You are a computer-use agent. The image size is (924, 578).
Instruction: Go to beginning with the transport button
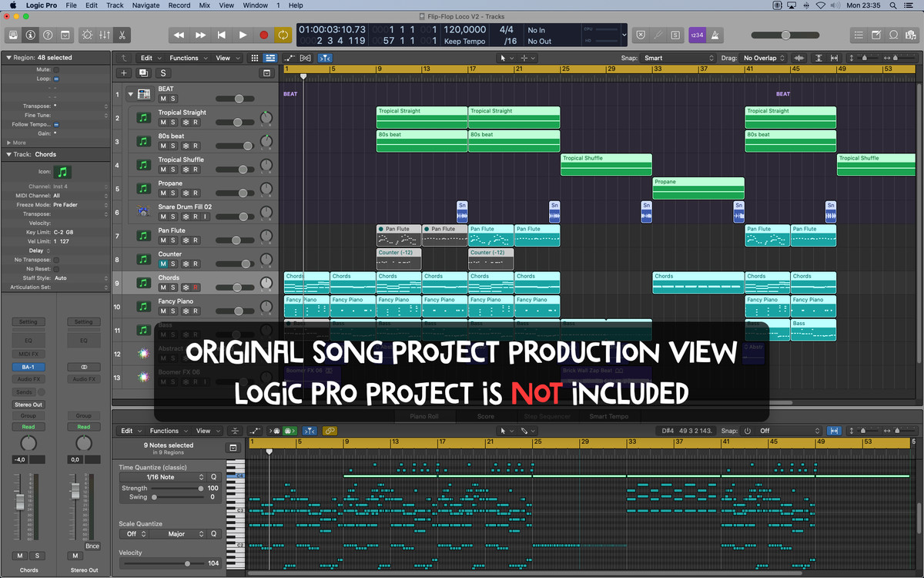click(x=222, y=35)
